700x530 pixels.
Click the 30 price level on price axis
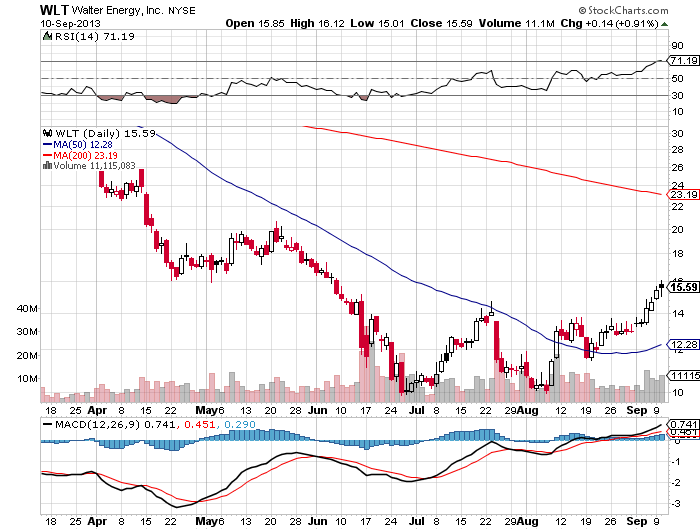point(677,134)
